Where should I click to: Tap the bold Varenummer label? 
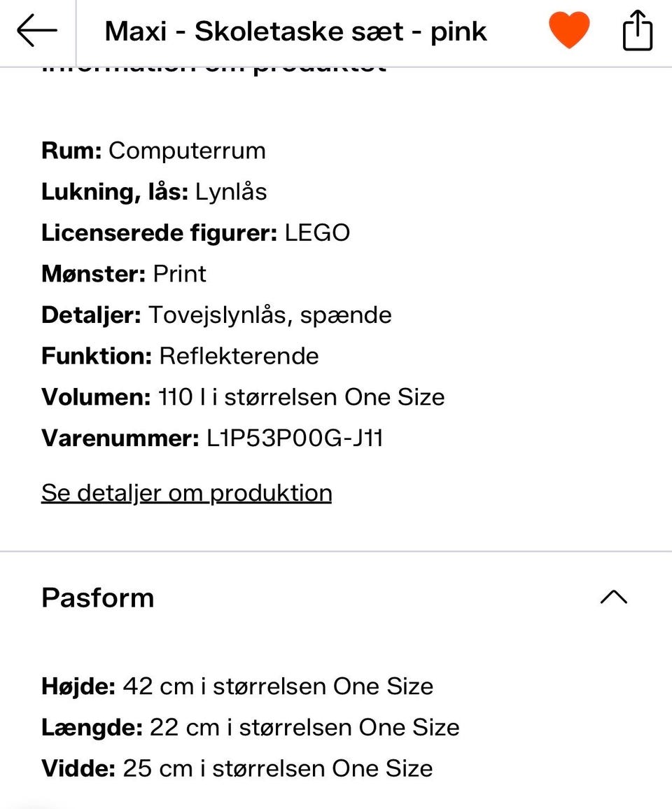(x=120, y=438)
